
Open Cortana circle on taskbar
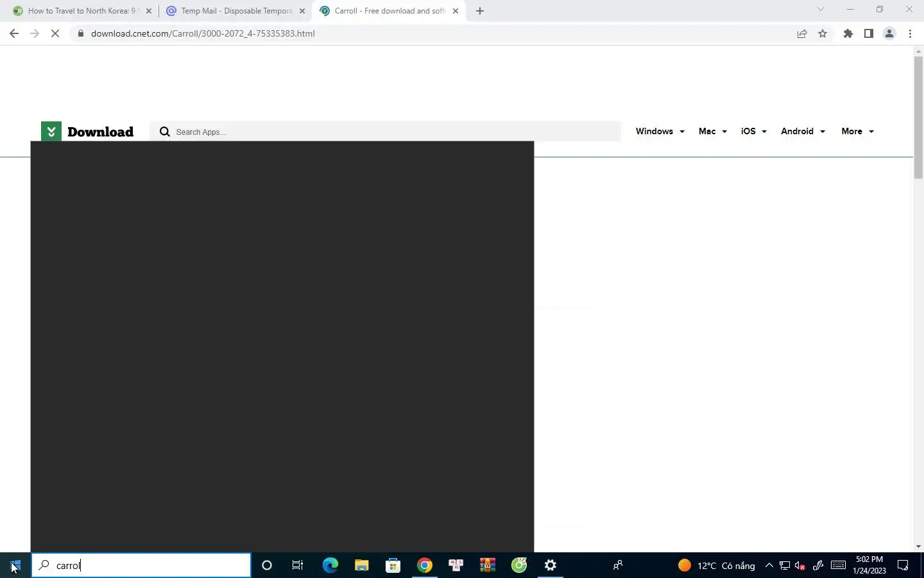point(267,565)
